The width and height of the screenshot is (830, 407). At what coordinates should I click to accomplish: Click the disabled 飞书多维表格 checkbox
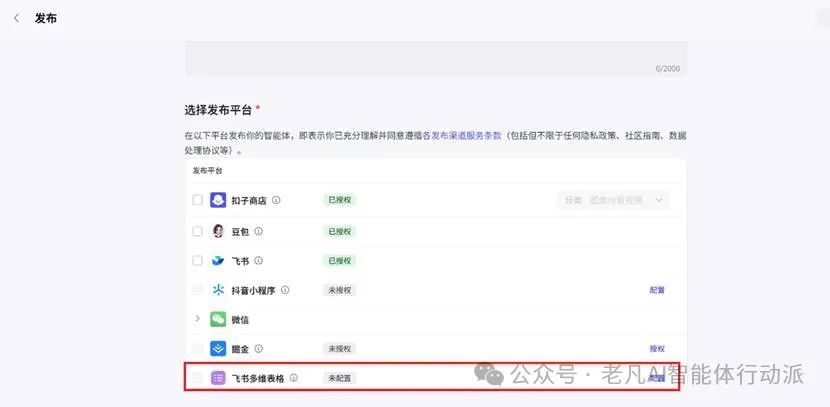[x=197, y=378]
